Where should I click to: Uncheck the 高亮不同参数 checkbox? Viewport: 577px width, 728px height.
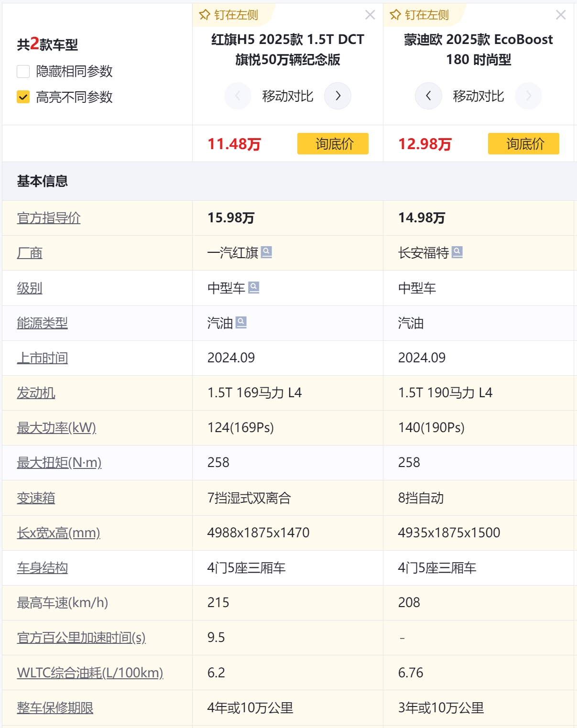[23, 97]
